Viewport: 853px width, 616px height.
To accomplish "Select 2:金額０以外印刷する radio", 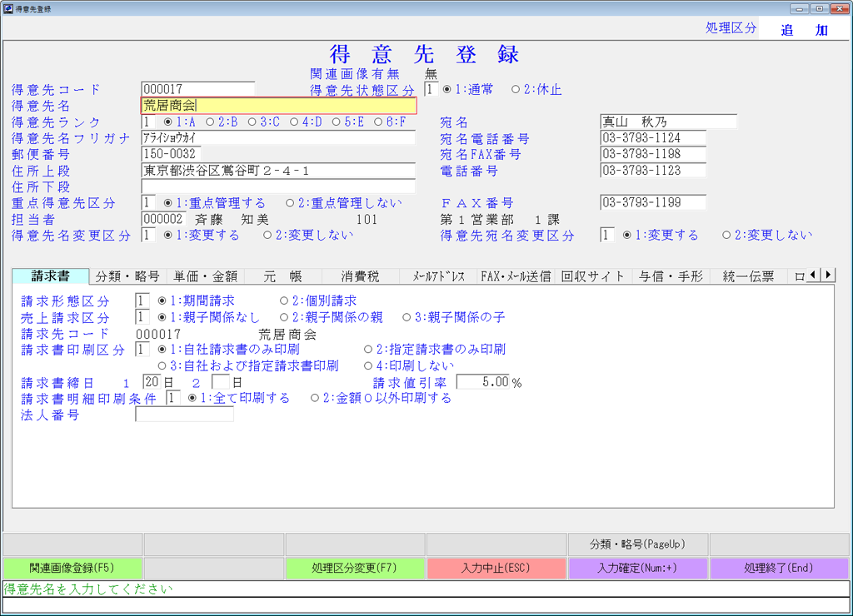I will click(x=381, y=398).
